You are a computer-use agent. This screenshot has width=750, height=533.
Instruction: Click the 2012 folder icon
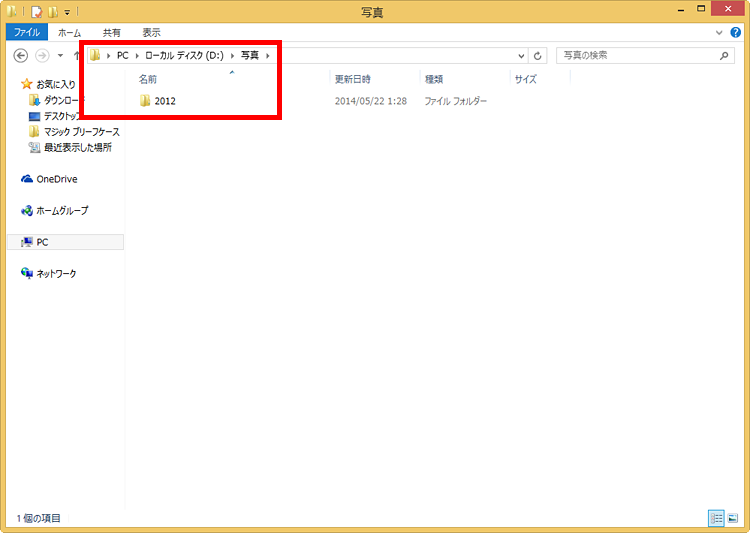click(145, 100)
